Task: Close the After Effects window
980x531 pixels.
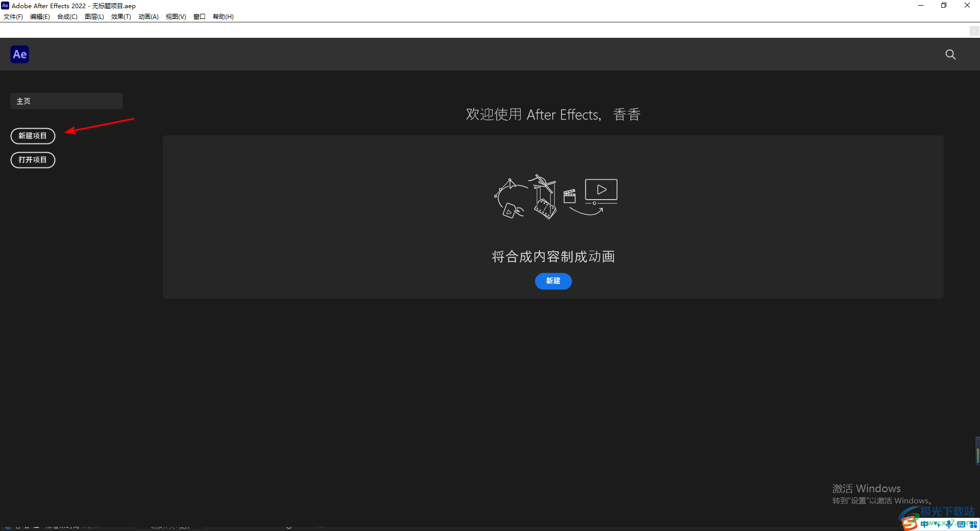Action: (967, 6)
